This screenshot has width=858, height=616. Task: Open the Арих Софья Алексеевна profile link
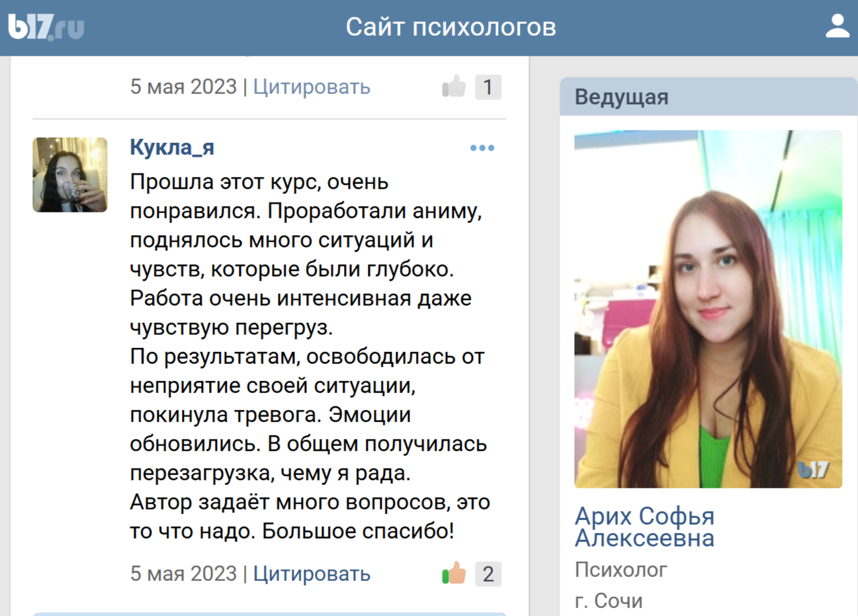pos(644,527)
